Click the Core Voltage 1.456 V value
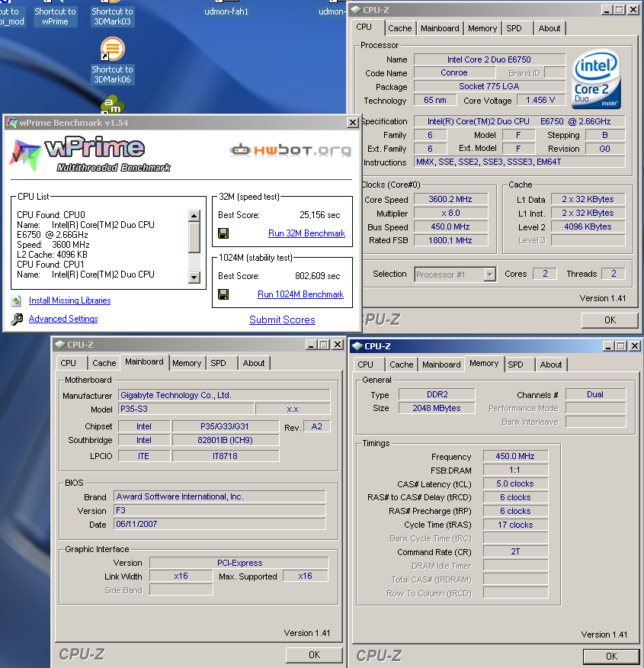Image resolution: width=644 pixels, height=668 pixels. (x=540, y=100)
